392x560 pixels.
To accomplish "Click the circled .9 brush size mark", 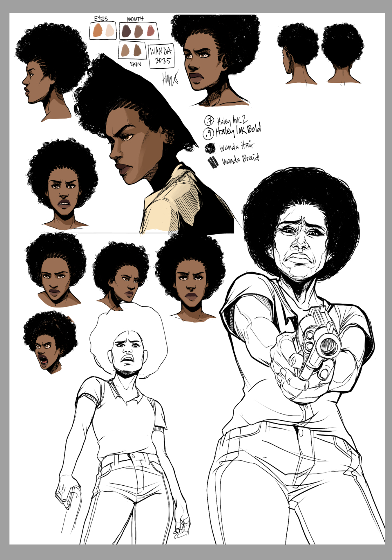I will pyautogui.click(x=208, y=134).
